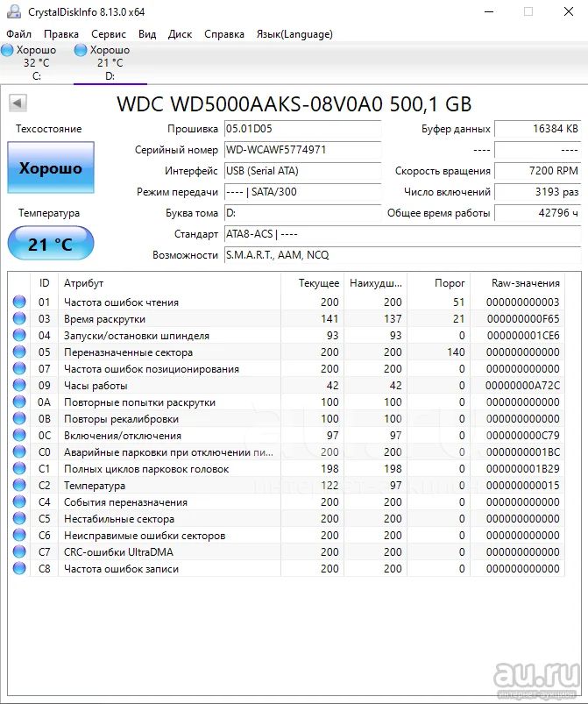588x704 pixels.
Task: Click the blue Хорошо health status button
Action: click(50, 168)
